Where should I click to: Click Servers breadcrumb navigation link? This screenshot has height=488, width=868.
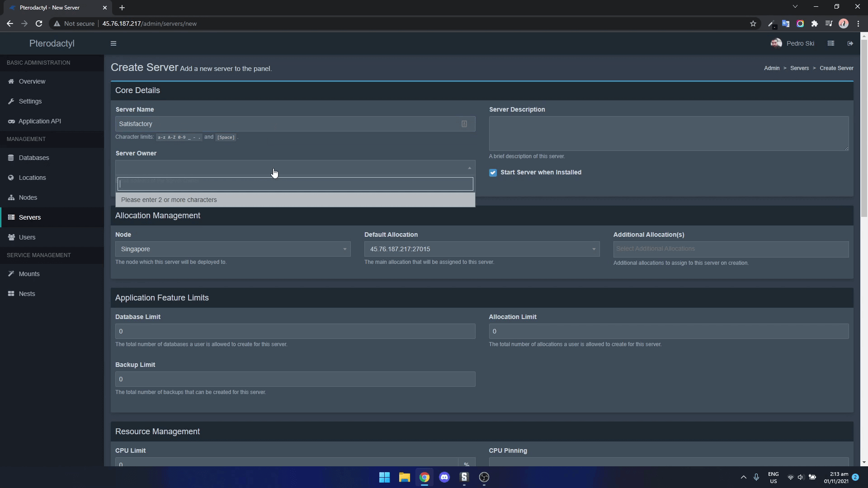tap(799, 68)
